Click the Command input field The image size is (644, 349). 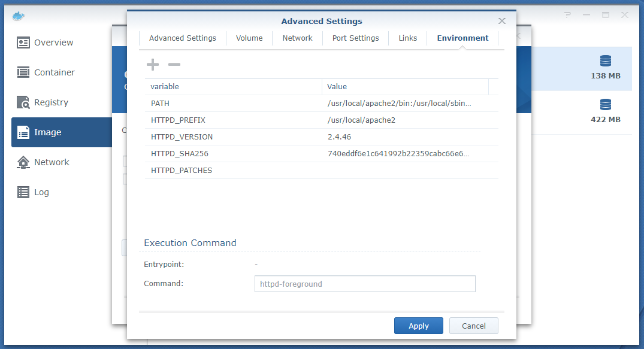click(x=365, y=284)
